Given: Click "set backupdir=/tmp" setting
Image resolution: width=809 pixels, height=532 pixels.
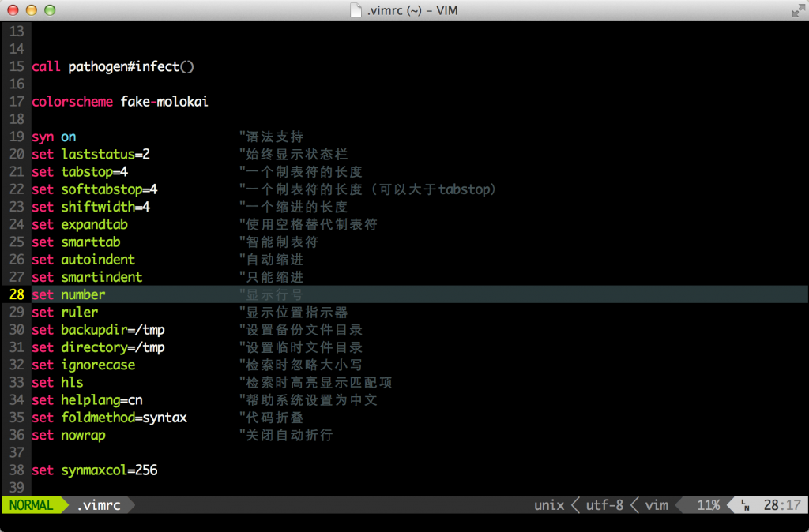Looking at the screenshot, I should pos(99,329).
